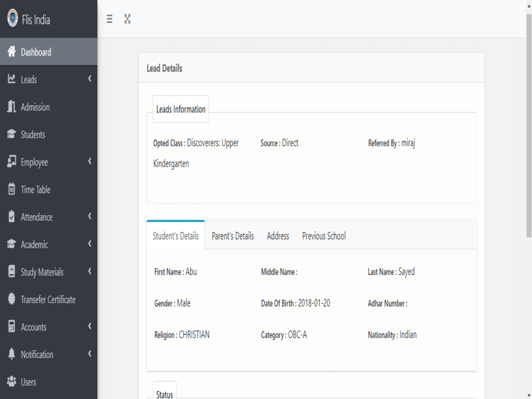The width and height of the screenshot is (532, 399).
Task: Click the Admission building icon
Action: pyautogui.click(x=12, y=106)
